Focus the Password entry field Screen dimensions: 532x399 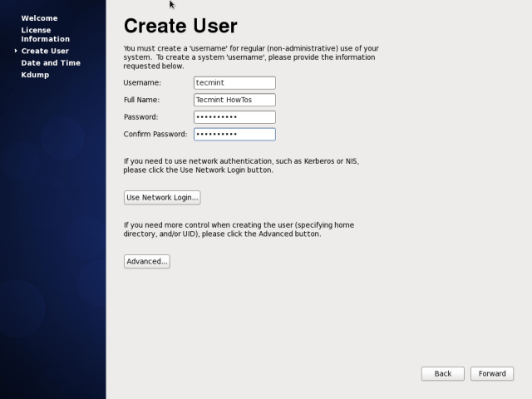pyautogui.click(x=234, y=117)
